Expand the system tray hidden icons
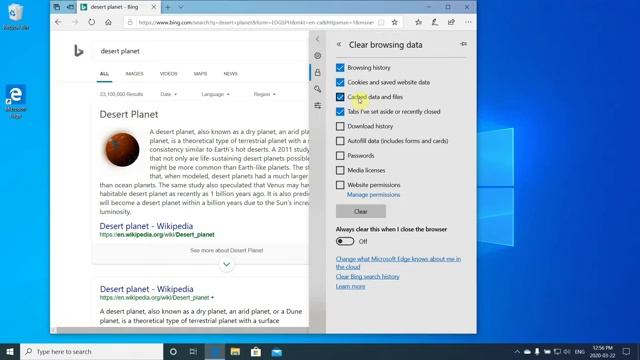The image size is (640, 360). click(x=517, y=351)
